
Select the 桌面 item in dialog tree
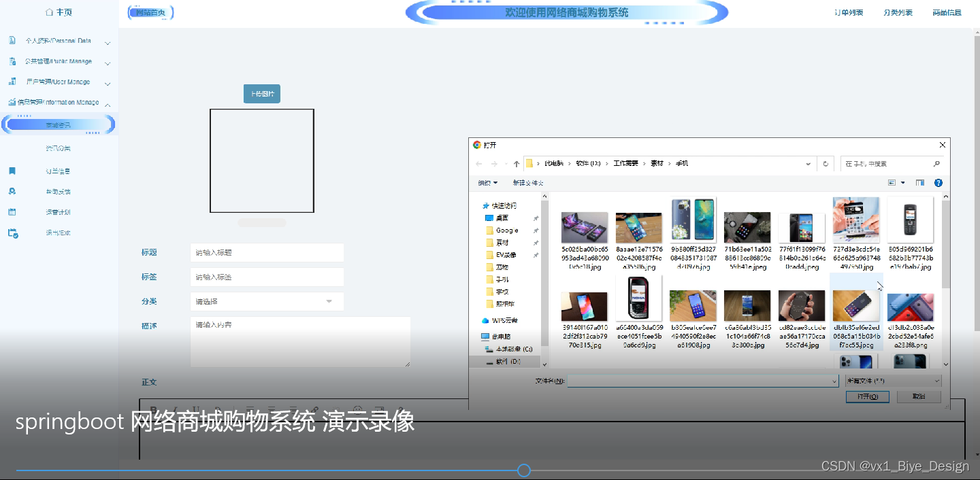click(497, 218)
